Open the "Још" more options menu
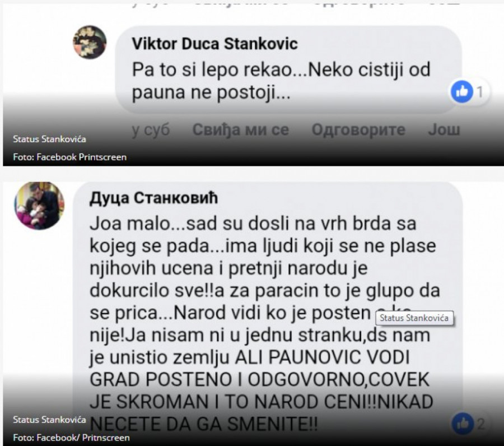Image resolution: width=504 pixels, height=446 pixels. 444,129
